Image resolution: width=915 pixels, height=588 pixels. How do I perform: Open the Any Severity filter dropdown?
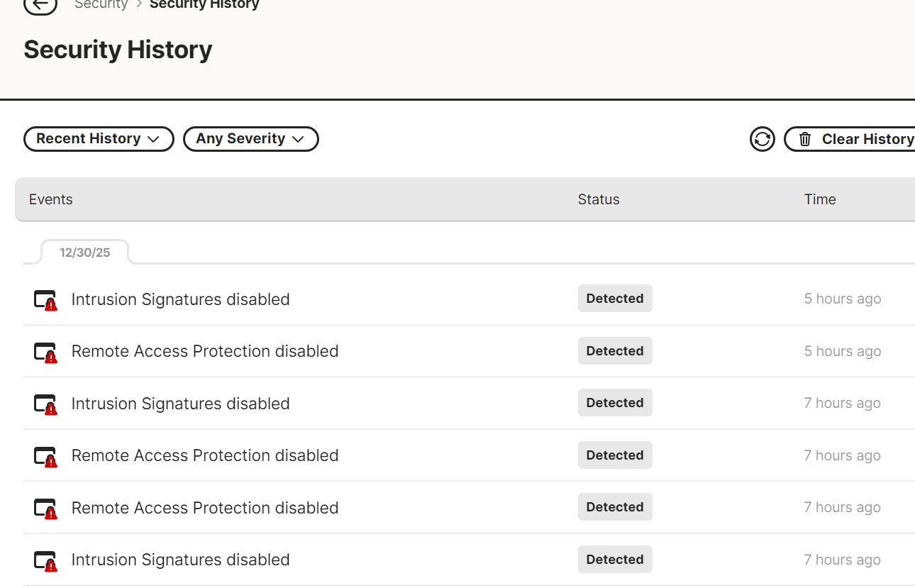pos(250,139)
